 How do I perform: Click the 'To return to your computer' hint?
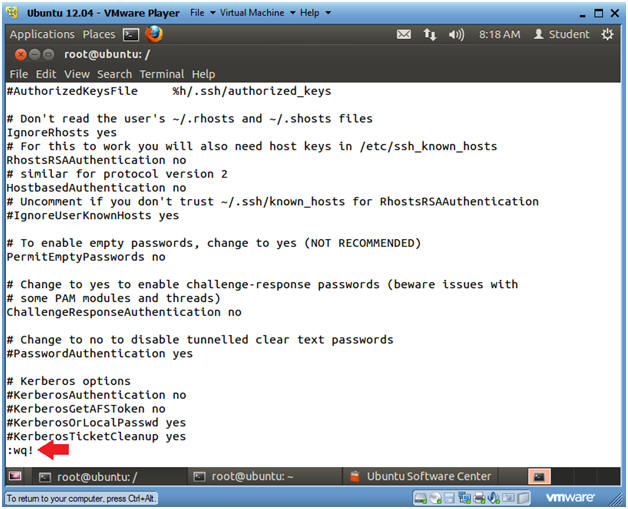click(x=81, y=499)
